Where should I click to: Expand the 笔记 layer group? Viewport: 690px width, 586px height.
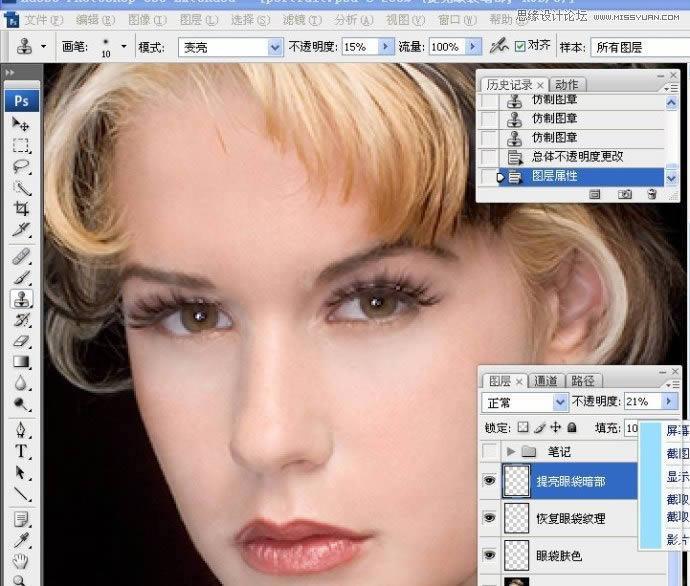click(x=511, y=452)
